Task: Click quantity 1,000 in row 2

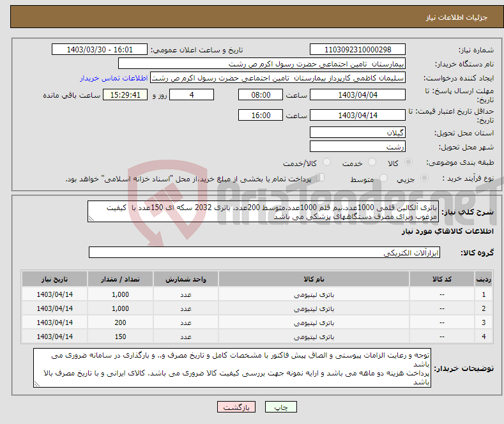Action: pyautogui.click(x=120, y=308)
